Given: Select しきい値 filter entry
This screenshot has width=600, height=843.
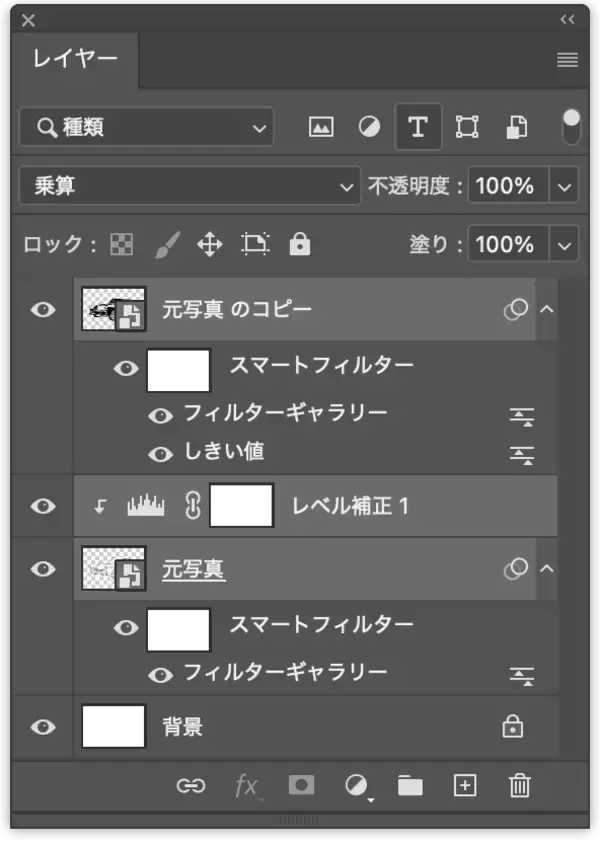Looking at the screenshot, I should (224, 451).
